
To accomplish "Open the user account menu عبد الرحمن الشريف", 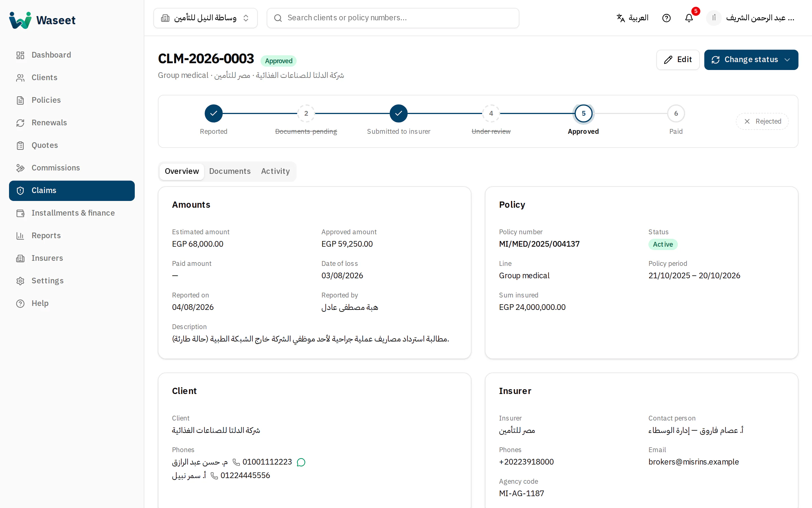I will click(x=751, y=18).
